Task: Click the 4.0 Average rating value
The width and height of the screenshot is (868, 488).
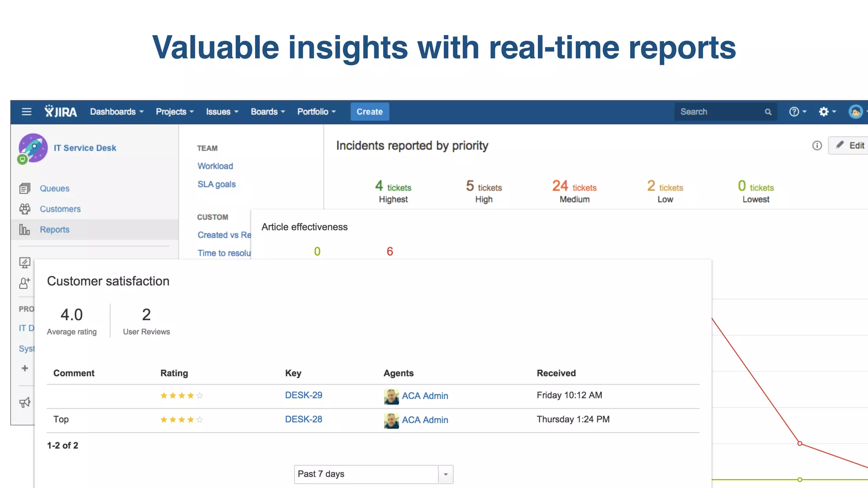Action: coord(72,315)
